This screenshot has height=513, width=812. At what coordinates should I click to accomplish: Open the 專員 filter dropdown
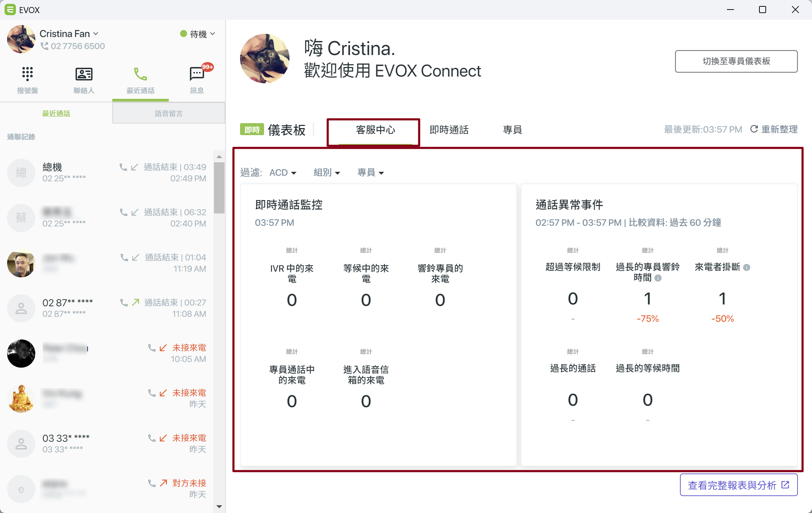(371, 173)
